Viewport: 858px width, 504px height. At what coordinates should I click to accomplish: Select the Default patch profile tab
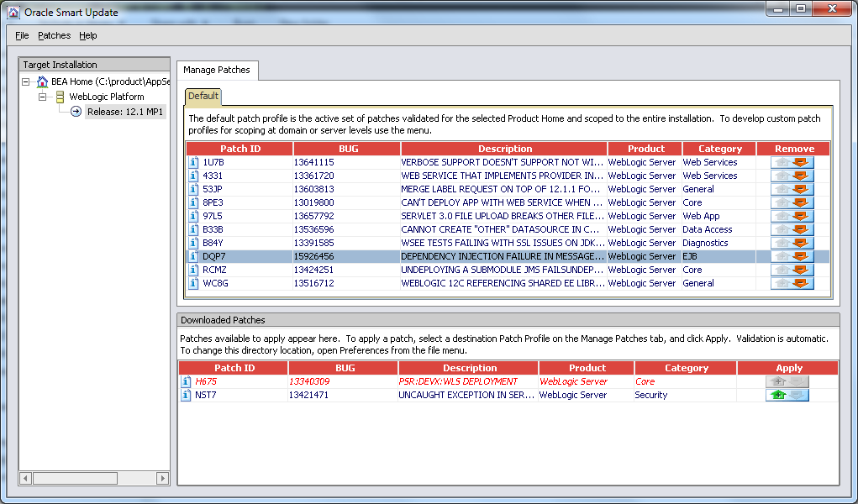coord(203,96)
